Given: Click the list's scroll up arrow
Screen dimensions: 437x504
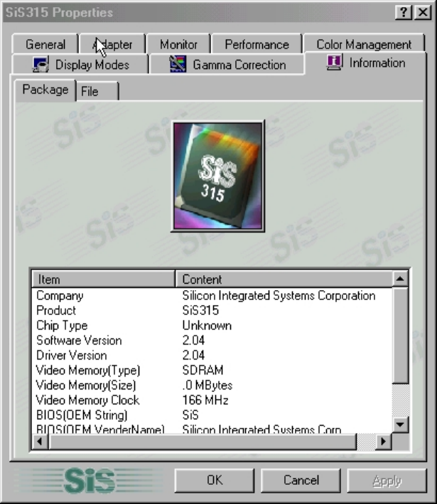Looking at the screenshot, I should [x=400, y=279].
